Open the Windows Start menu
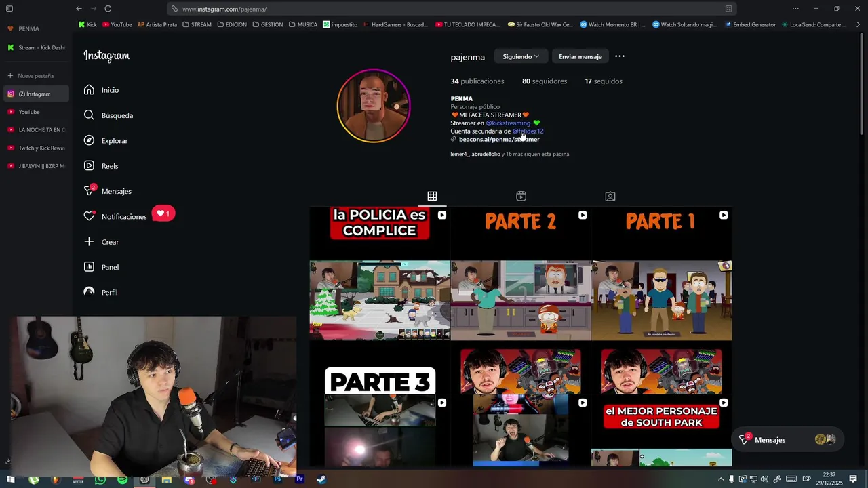This screenshot has width=868, height=488. click(x=10, y=479)
